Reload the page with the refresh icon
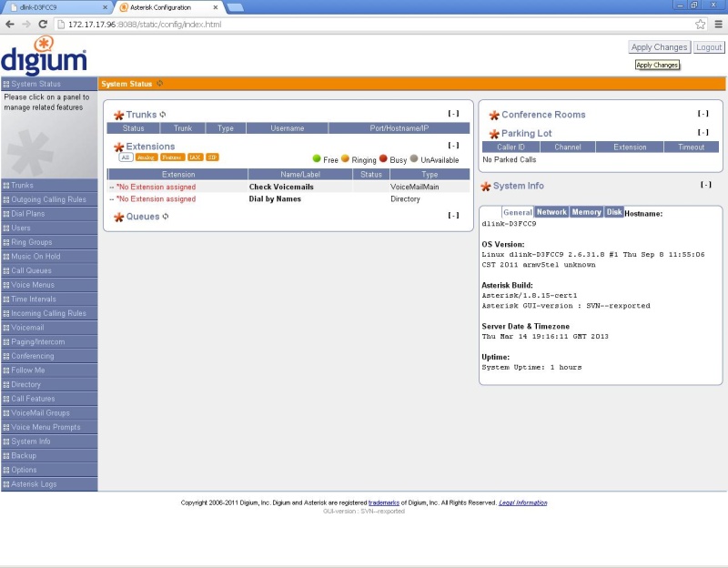728x568 pixels. tap(43, 25)
